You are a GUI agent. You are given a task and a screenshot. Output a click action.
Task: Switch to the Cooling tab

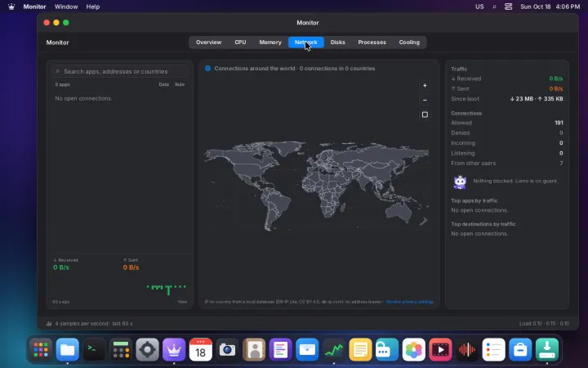pyautogui.click(x=409, y=42)
